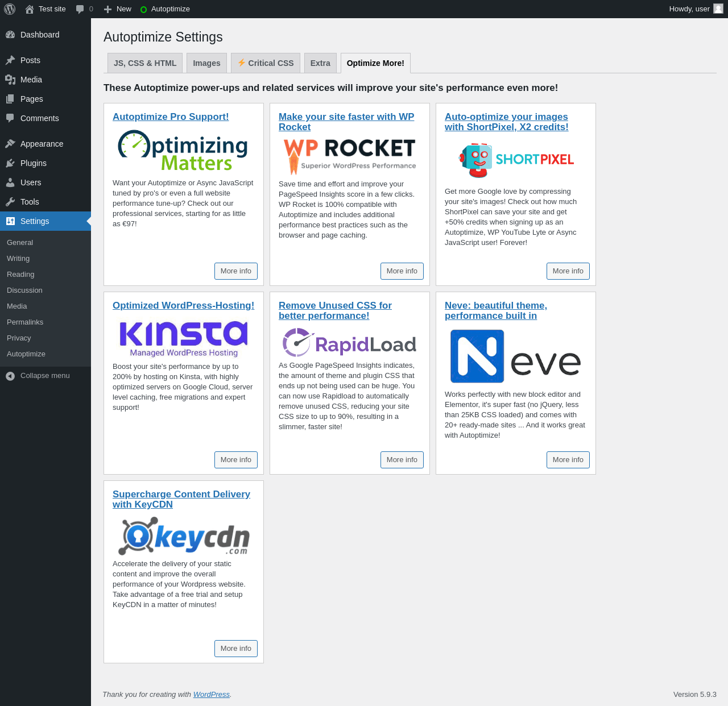Open Supercharge Content Delivery with KeyCDN link
The image size is (728, 706).
[x=181, y=499]
